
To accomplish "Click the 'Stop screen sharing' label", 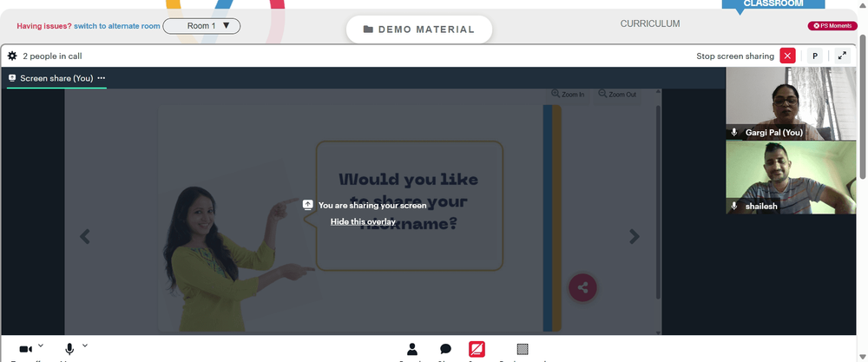I will (x=735, y=56).
